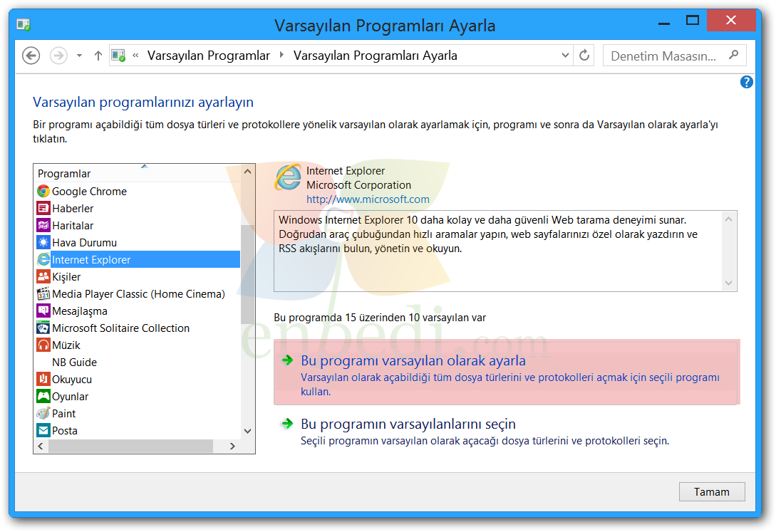This screenshot has height=532, width=776.
Task: Click the Haberler app icon
Action: click(43, 208)
